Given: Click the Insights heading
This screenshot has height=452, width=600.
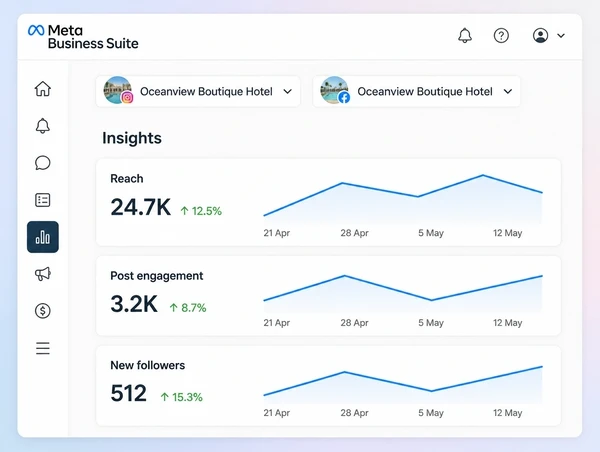Looking at the screenshot, I should 132,138.
